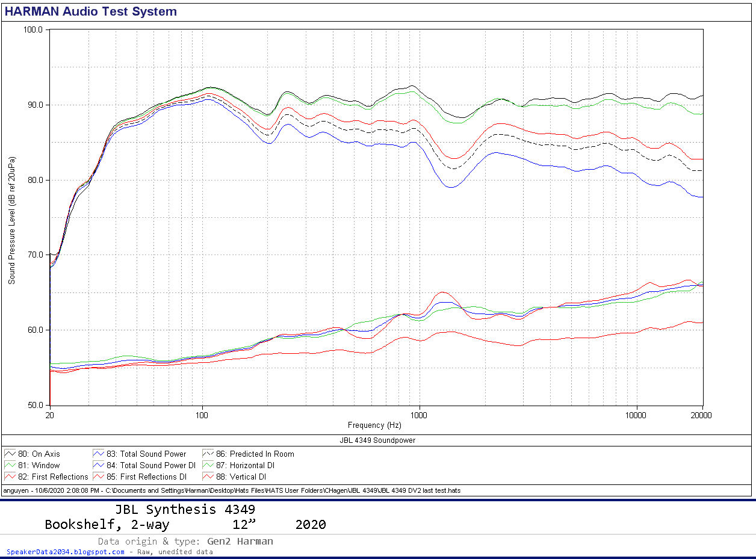Click the 1000 tick on the frequency axis

click(x=419, y=415)
